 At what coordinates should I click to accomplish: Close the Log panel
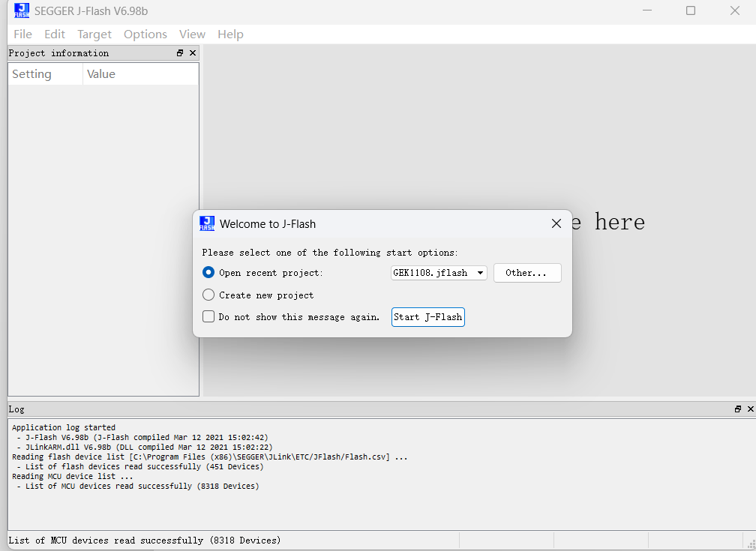click(x=750, y=409)
